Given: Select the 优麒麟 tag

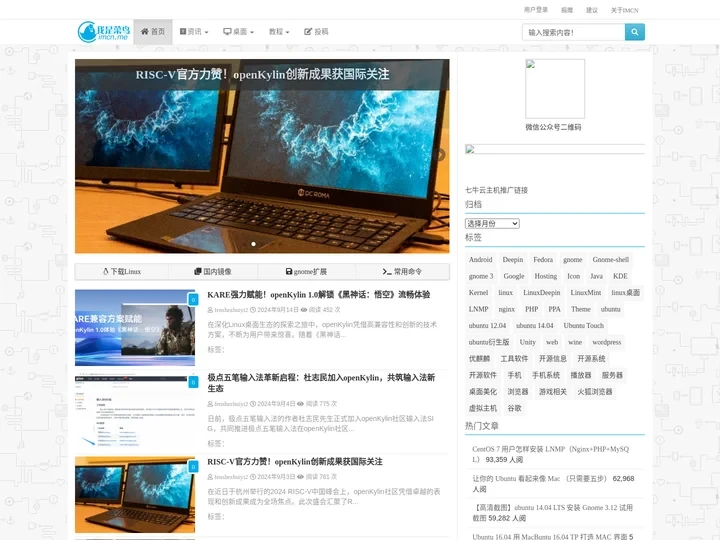Looking at the screenshot, I should coord(479,359).
